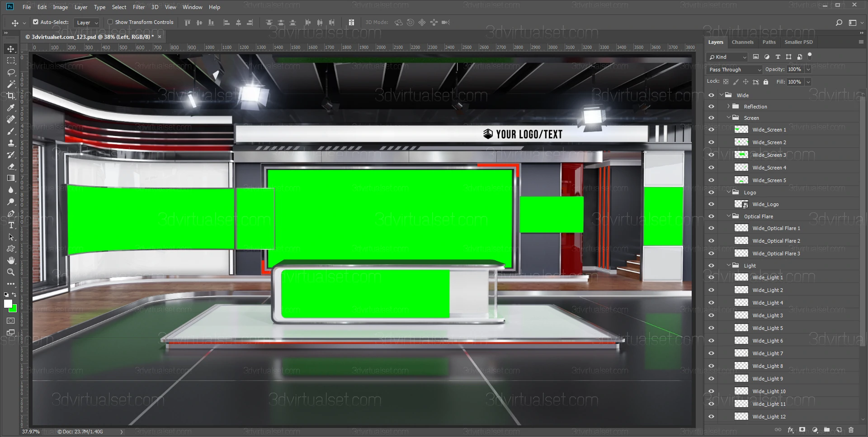This screenshot has width=868, height=437.
Task: Click the Opacity value field
Action: (795, 70)
